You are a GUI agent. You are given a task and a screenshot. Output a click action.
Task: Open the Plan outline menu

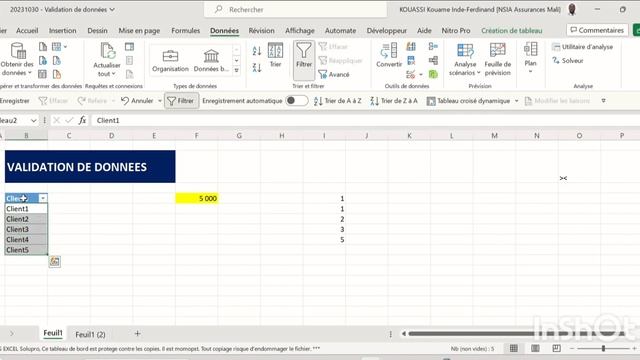coord(530,58)
